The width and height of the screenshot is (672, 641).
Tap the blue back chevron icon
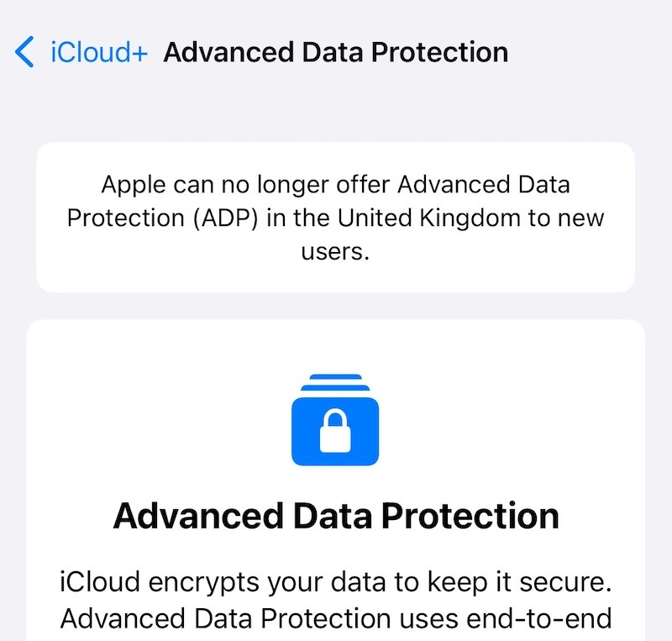pyautogui.click(x=24, y=51)
